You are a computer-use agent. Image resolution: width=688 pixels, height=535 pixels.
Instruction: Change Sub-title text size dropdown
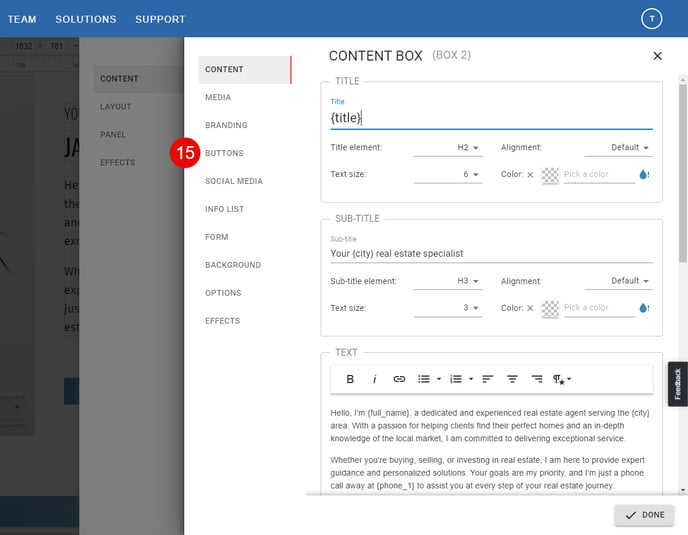(448, 308)
